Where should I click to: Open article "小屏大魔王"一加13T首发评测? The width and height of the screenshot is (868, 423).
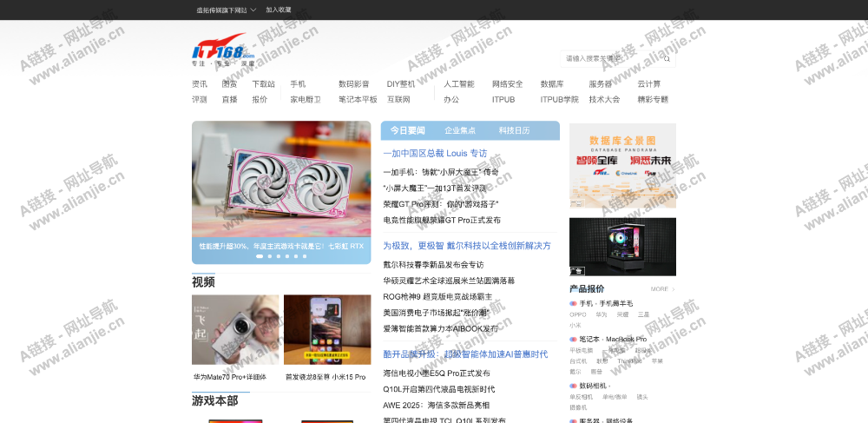435,188
